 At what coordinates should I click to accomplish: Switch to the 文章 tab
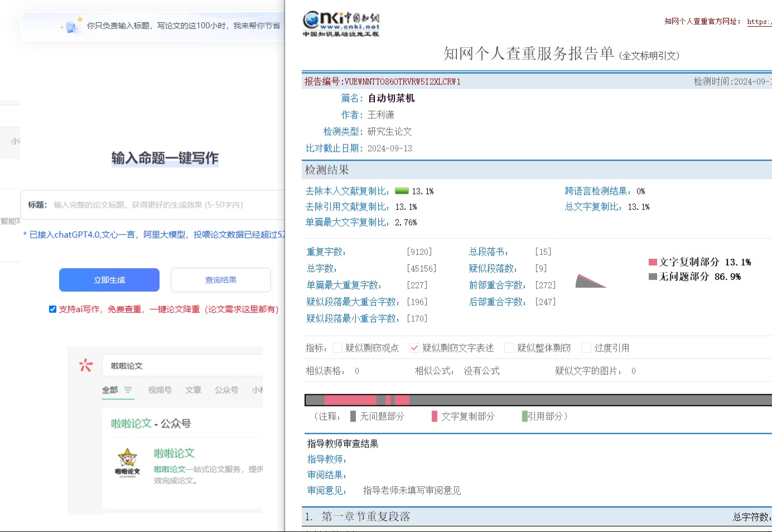coord(193,390)
